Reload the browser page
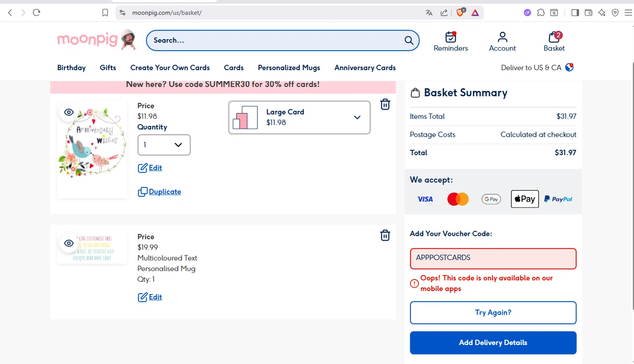The height and width of the screenshot is (364, 634). pos(36,13)
